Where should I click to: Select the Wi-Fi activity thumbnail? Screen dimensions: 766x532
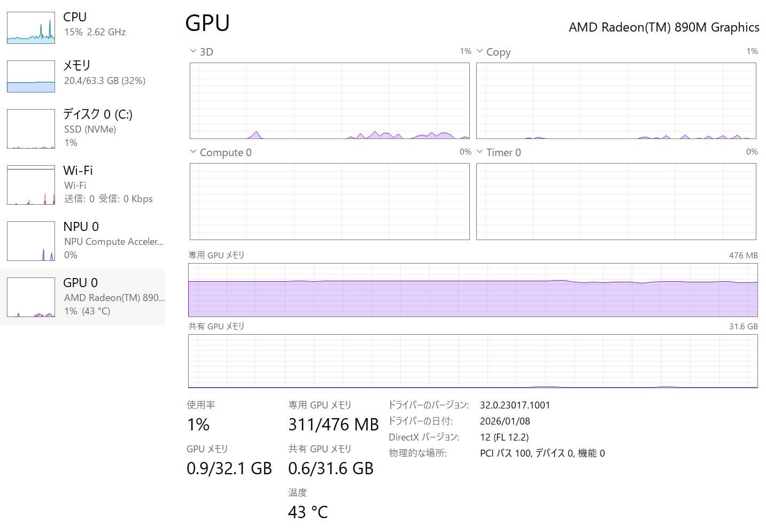(x=31, y=185)
